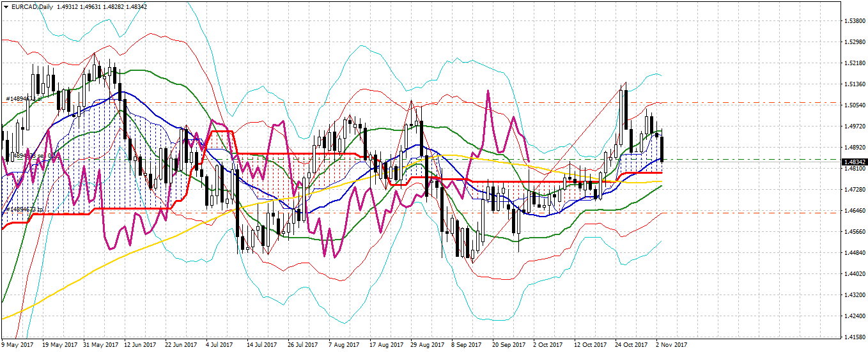Viewport: 868px width, 352px height.
Task: Click the 1.42400 price scale label
Action: pyautogui.click(x=854, y=316)
